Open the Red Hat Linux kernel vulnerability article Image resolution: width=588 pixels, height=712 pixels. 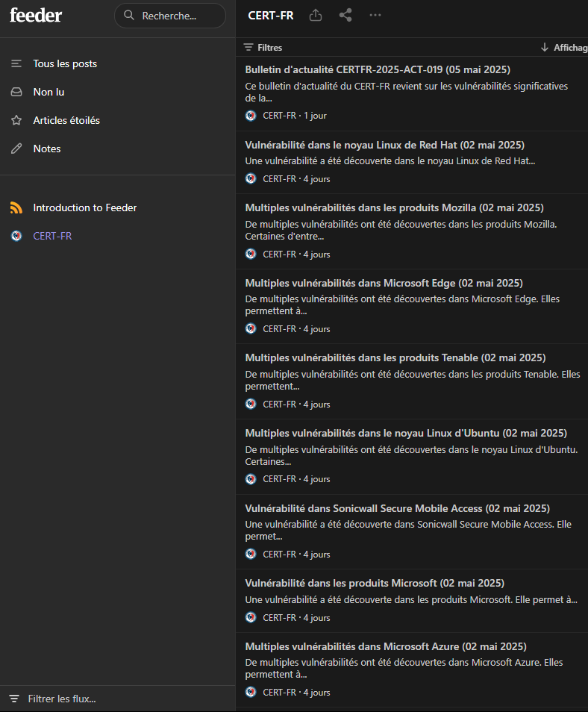384,145
